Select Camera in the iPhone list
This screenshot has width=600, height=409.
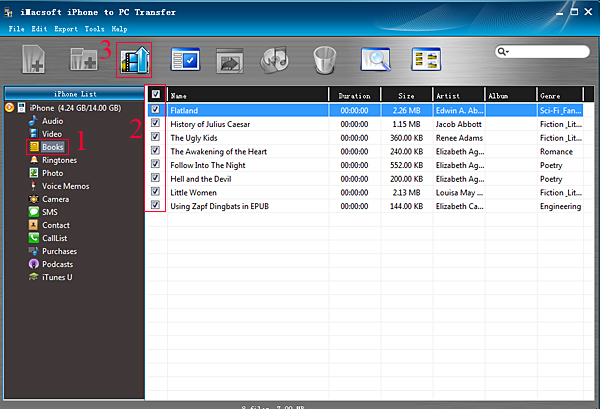tap(55, 199)
